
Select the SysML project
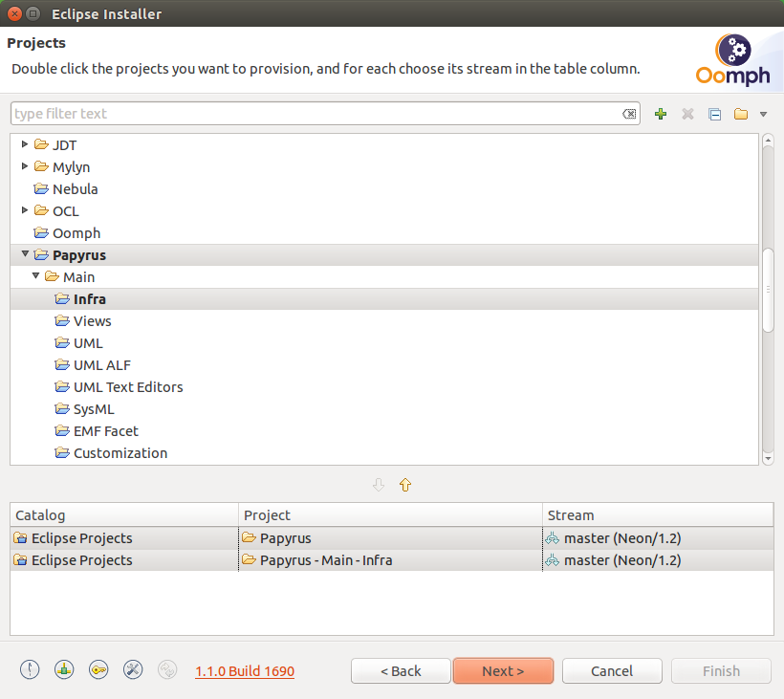coord(94,409)
